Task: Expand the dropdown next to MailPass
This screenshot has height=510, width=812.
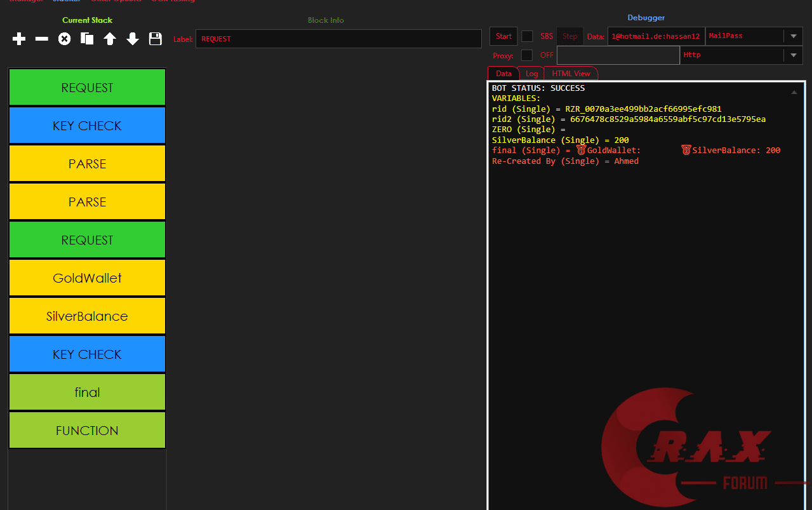Action: [x=793, y=36]
